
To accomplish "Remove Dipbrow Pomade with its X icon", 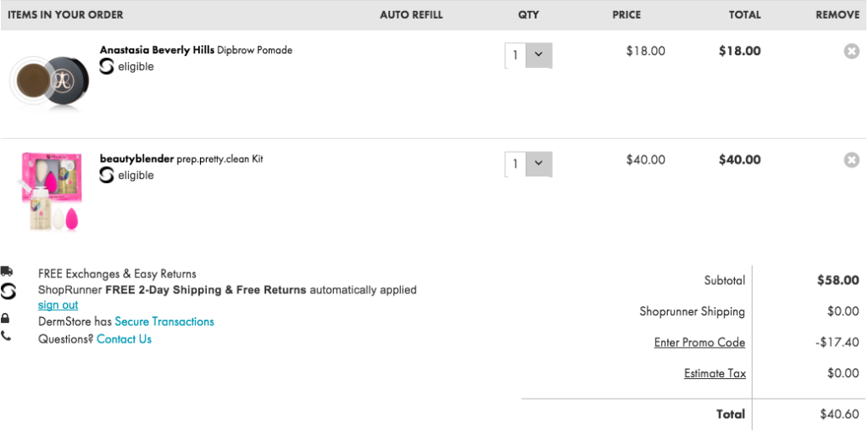I will [x=851, y=51].
